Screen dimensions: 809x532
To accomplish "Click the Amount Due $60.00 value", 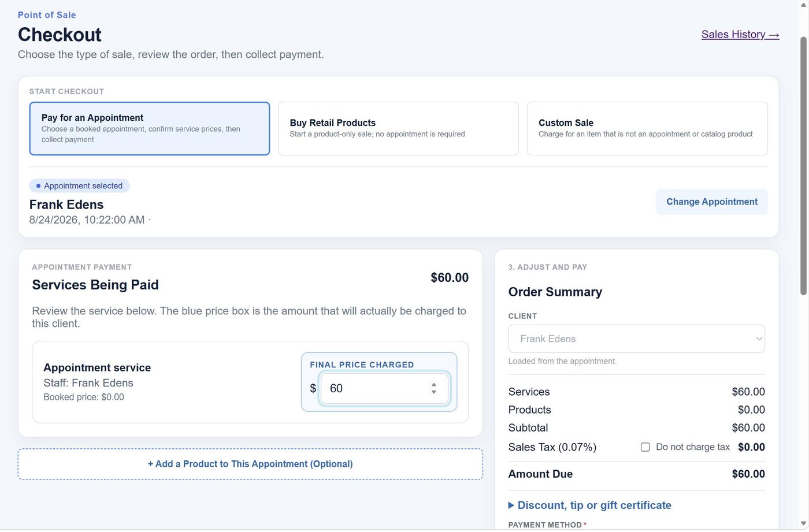I will (x=748, y=474).
